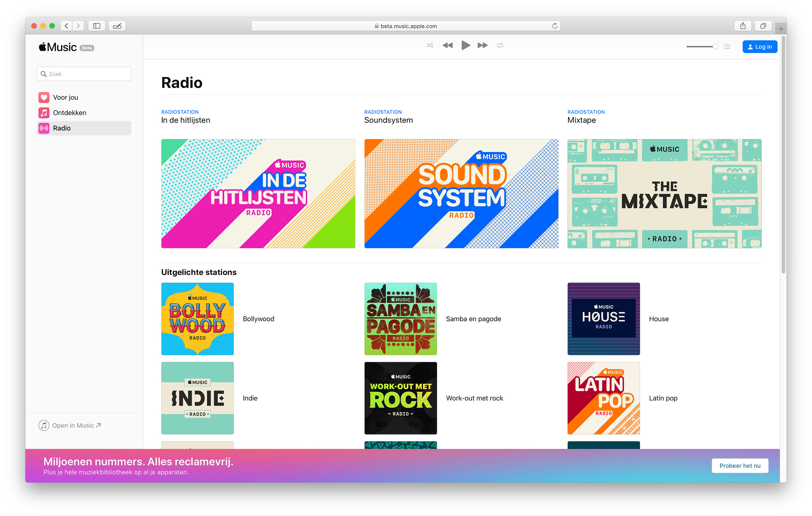
Task: Open the Ontdekken section
Action: click(x=84, y=113)
